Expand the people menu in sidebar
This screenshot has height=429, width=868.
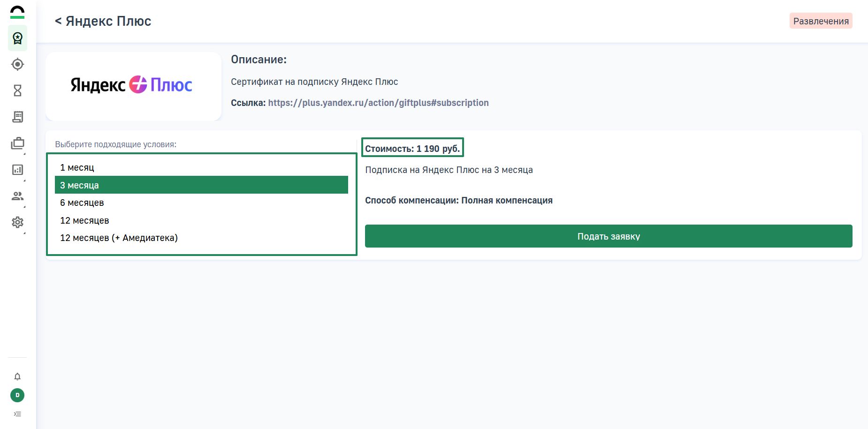tap(17, 196)
